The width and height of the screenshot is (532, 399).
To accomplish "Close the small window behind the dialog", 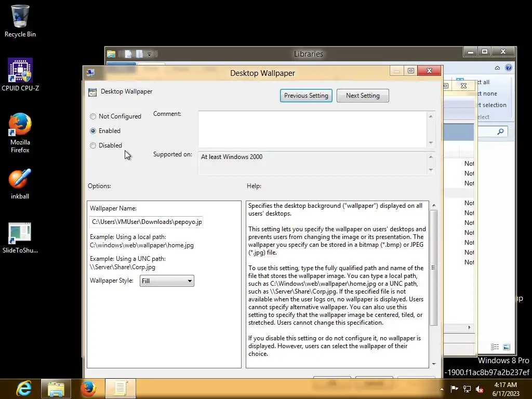I will tap(463, 86).
